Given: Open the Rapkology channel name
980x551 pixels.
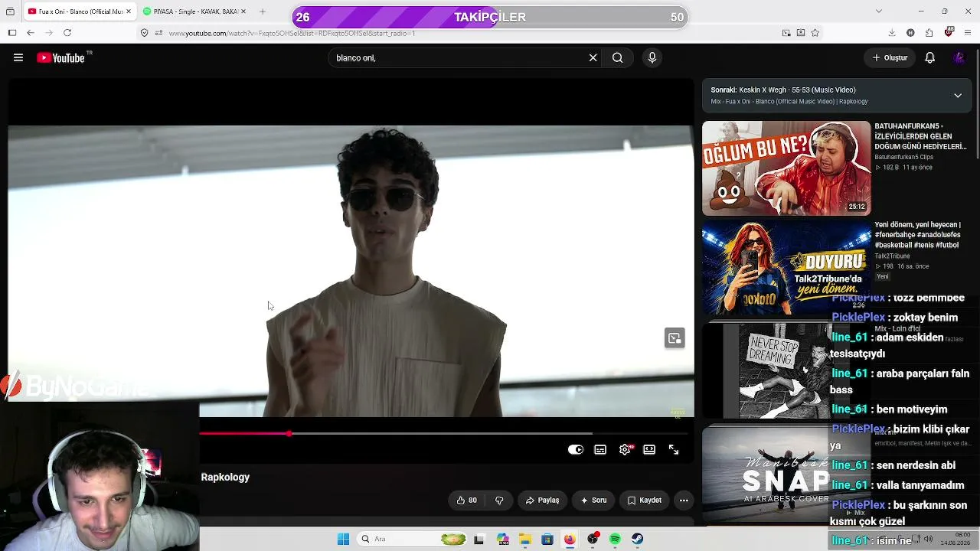Looking at the screenshot, I should (225, 477).
